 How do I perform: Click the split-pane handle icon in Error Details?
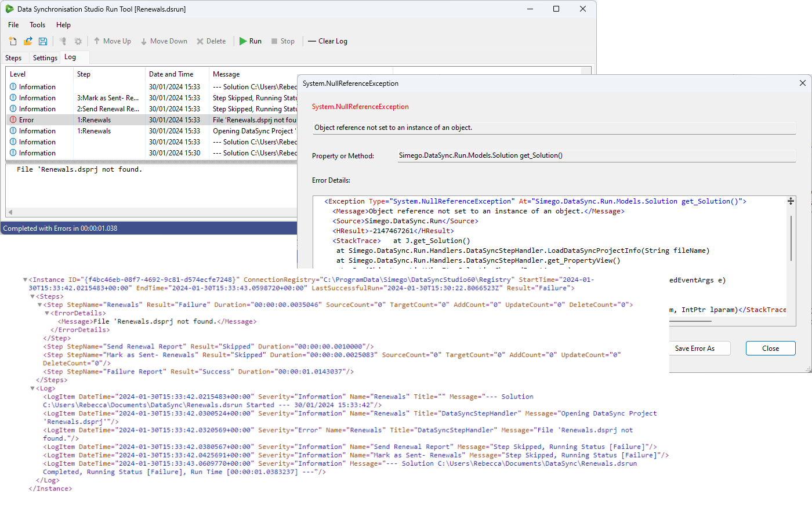(x=791, y=201)
